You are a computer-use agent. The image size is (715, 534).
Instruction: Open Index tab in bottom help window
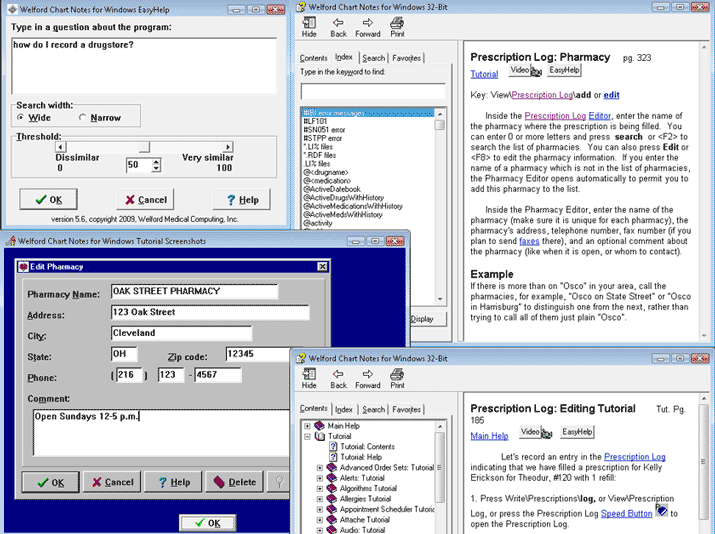[x=344, y=410]
